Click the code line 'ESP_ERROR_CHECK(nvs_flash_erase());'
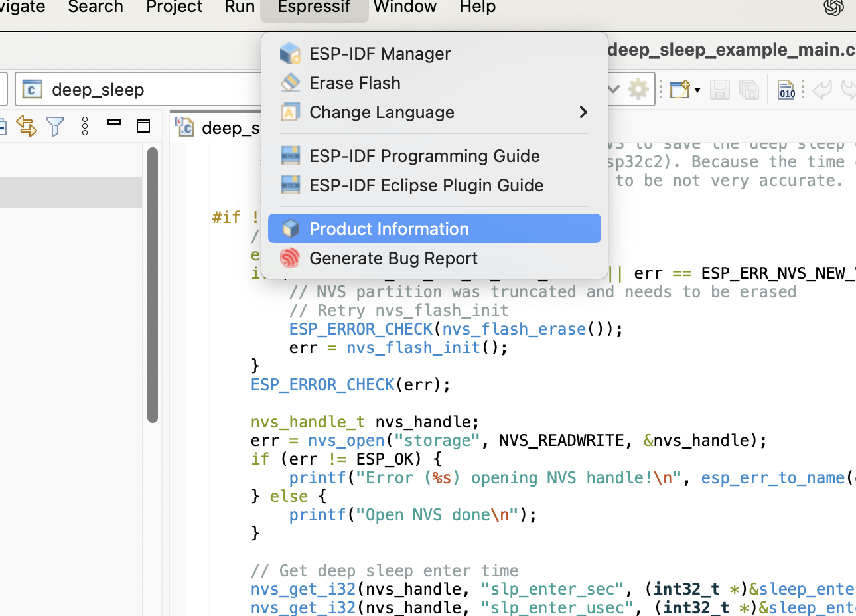The image size is (856, 616). (x=456, y=329)
